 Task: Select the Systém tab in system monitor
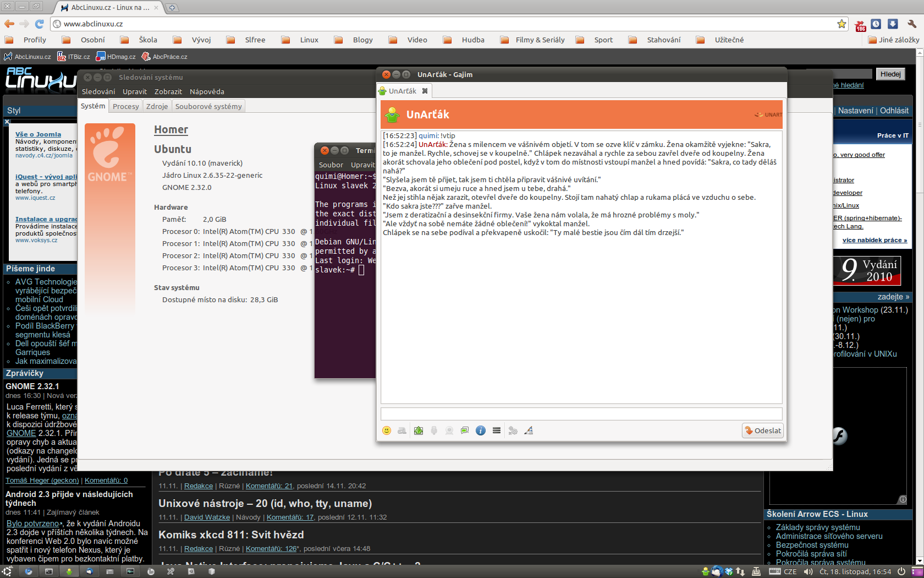(x=93, y=106)
